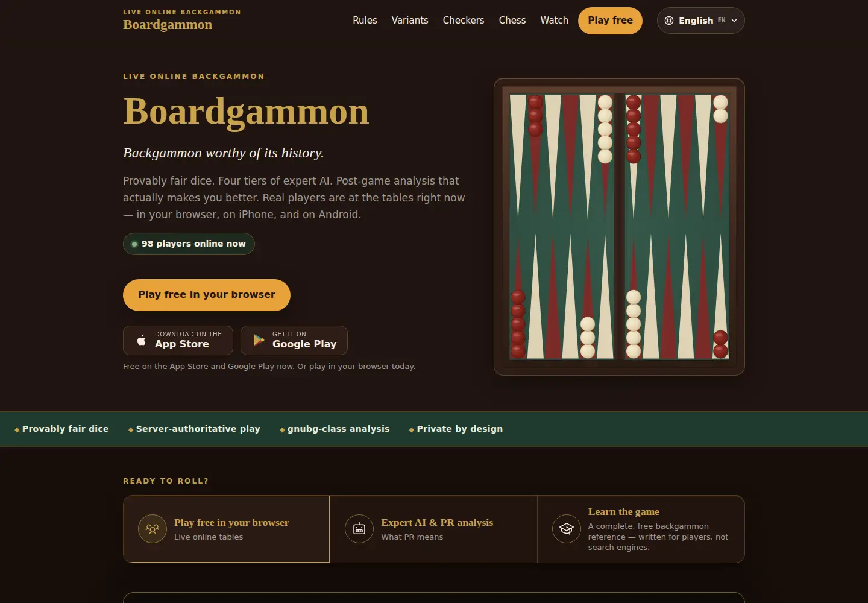Click the Private by design label
Image resolution: width=868 pixels, height=603 pixels.
click(x=460, y=429)
